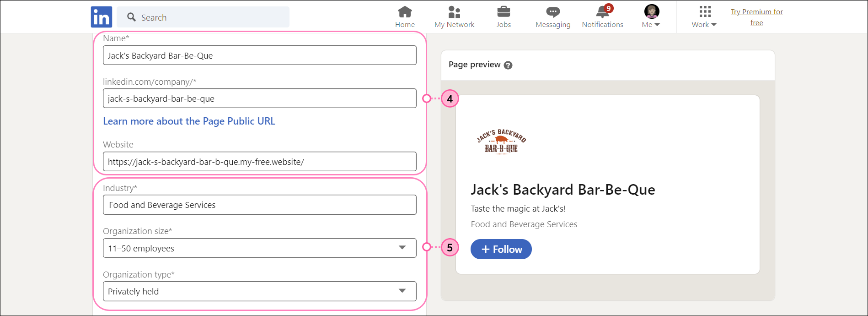The image size is (868, 316).
Task: Expand the Work dropdown arrow
Action: tap(714, 25)
